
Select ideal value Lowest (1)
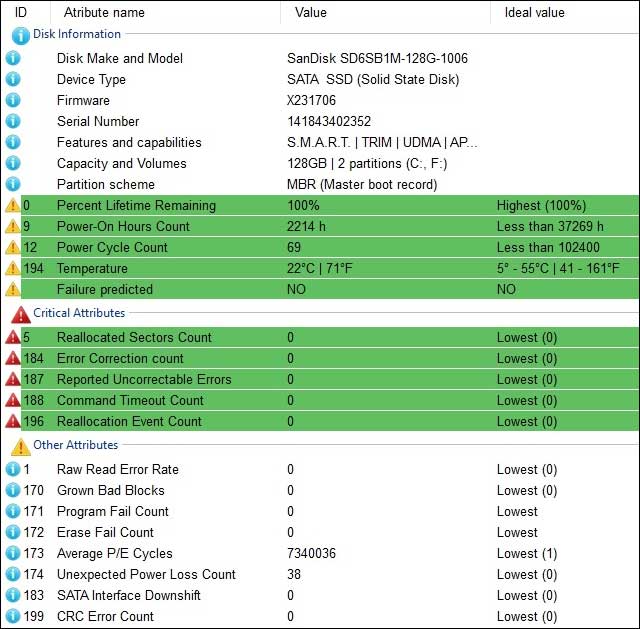point(527,553)
